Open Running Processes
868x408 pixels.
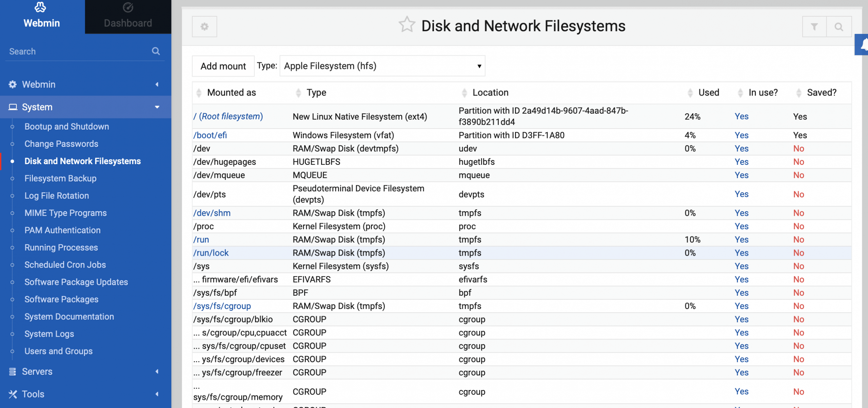click(61, 248)
